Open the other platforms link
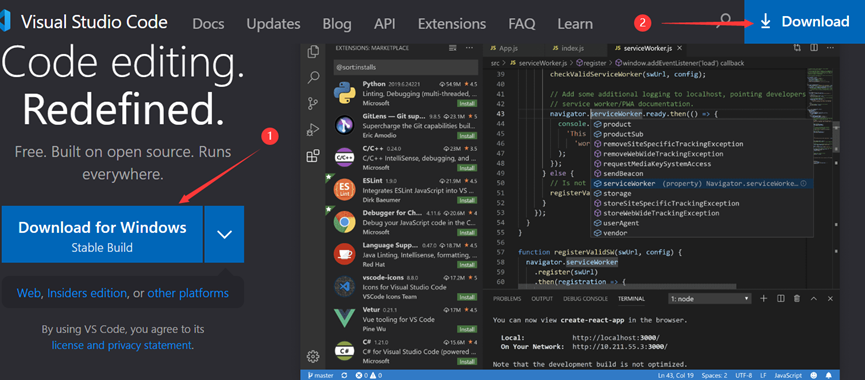 [188, 293]
